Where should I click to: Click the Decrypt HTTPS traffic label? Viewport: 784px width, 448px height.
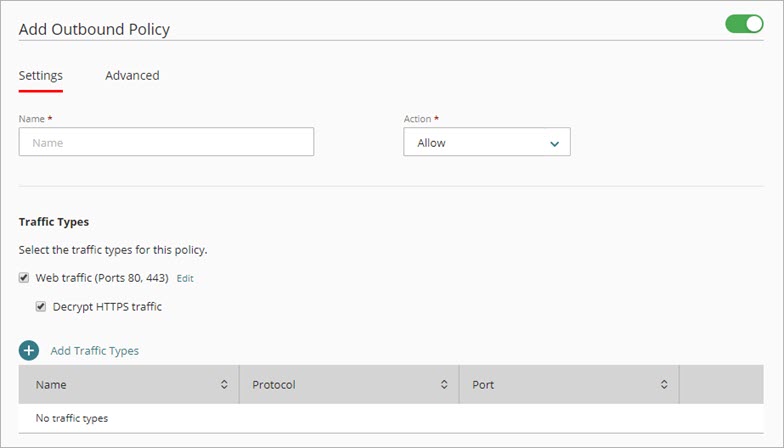tap(107, 307)
